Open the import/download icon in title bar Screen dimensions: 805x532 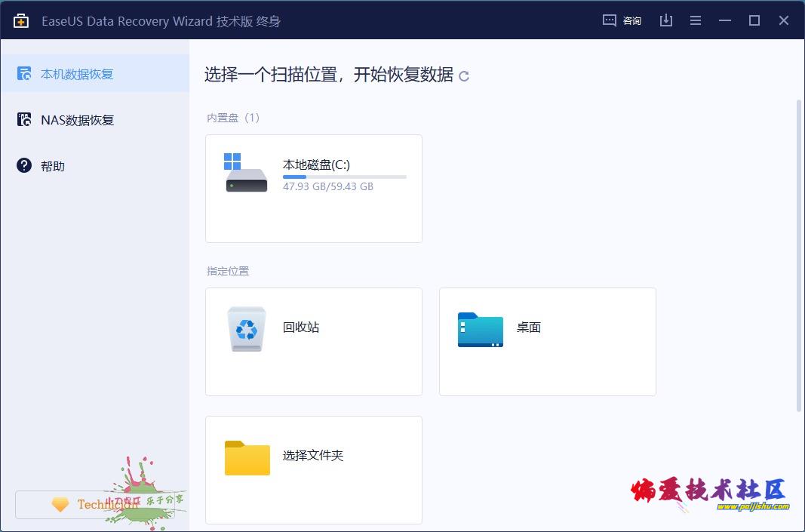point(666,20)
